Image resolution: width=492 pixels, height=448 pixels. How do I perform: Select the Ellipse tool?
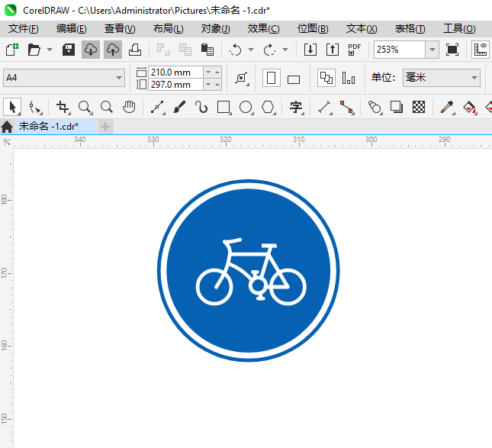[x=246, y=108]
